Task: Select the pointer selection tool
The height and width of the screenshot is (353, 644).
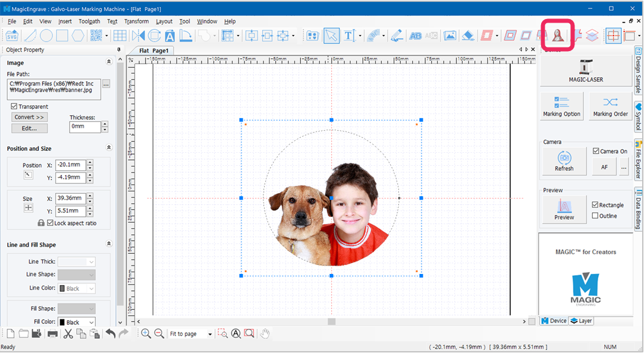Action: [x=331, y=36]
